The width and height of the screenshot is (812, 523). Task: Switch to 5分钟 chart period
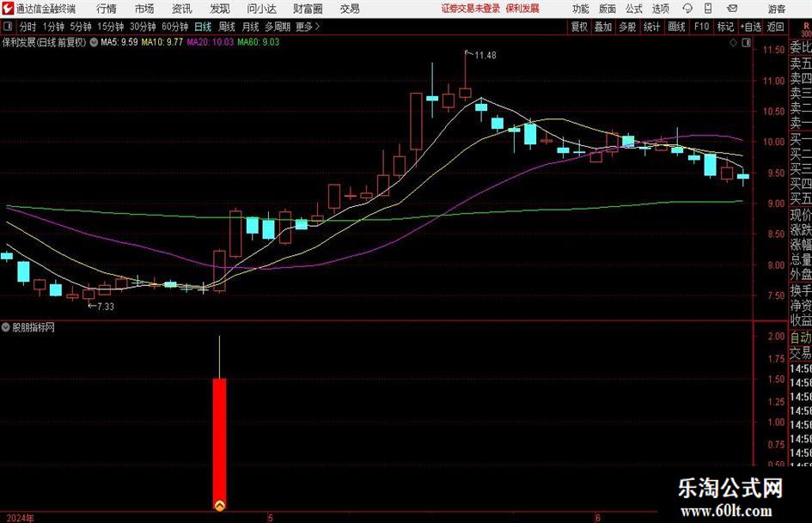80,27
